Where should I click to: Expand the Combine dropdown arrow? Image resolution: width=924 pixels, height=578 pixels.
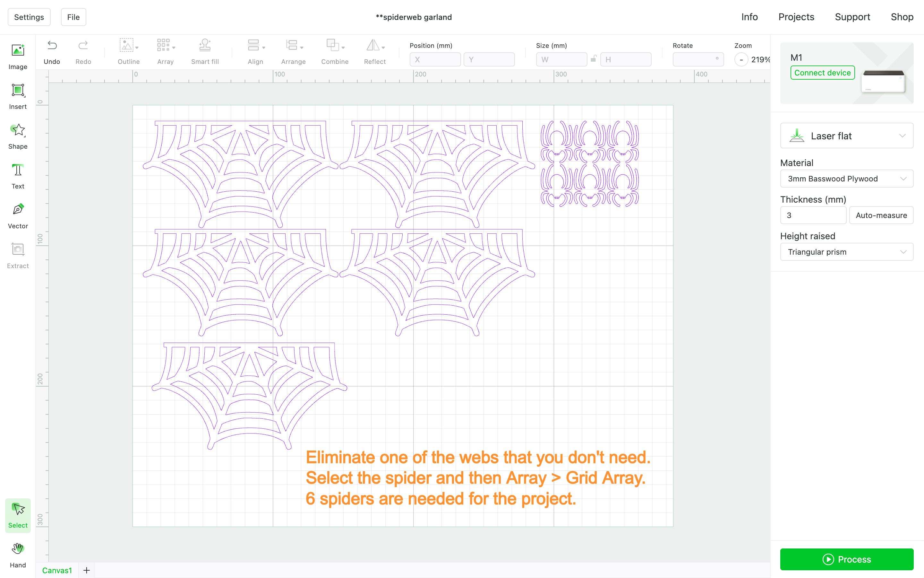343,48
